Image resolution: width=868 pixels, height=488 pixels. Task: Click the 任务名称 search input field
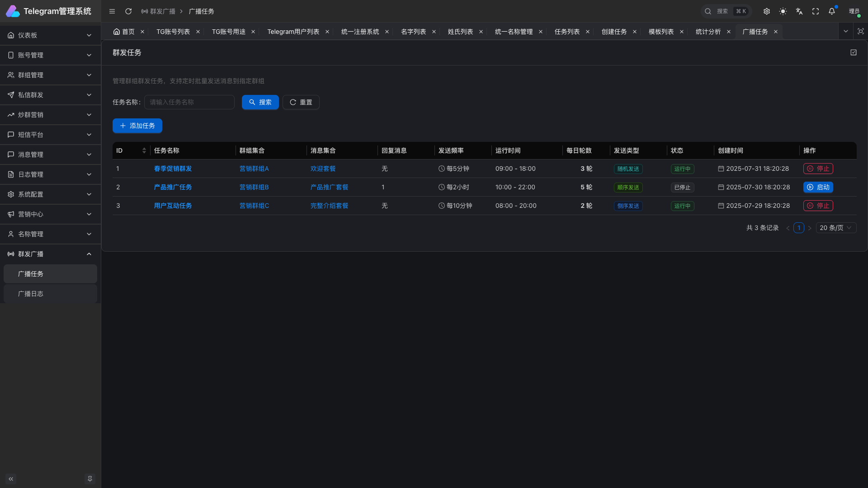pyautogui.click(x=189, y=102)
